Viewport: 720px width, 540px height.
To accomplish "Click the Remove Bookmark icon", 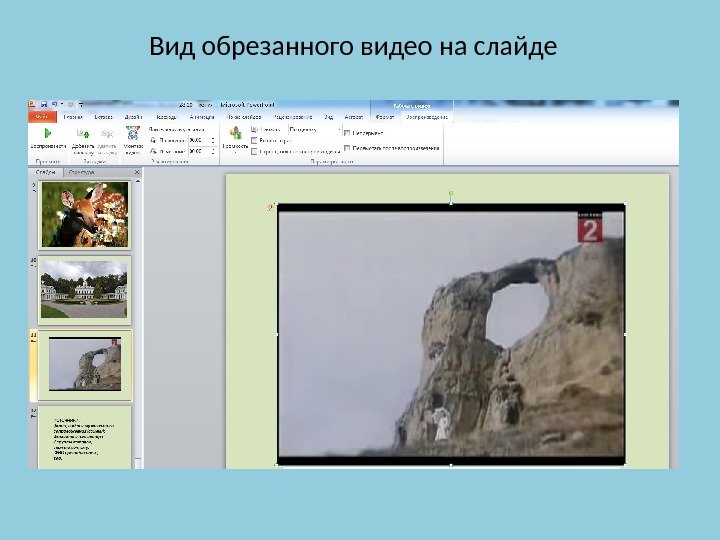I will pyautogui.click(x=105, y=133).
